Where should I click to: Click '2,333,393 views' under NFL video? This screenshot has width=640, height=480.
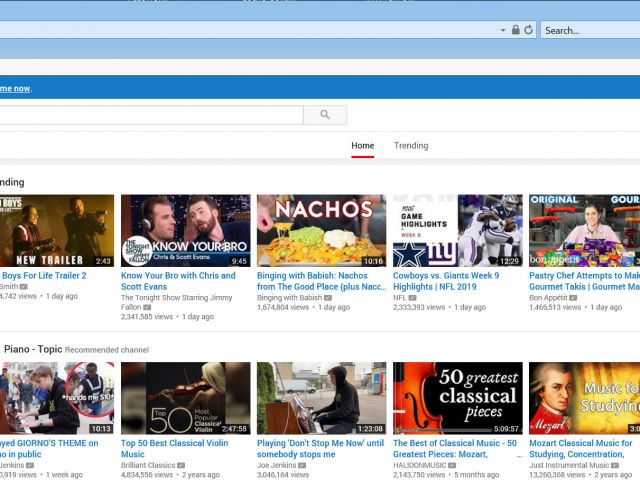click(x=419, y=307)
